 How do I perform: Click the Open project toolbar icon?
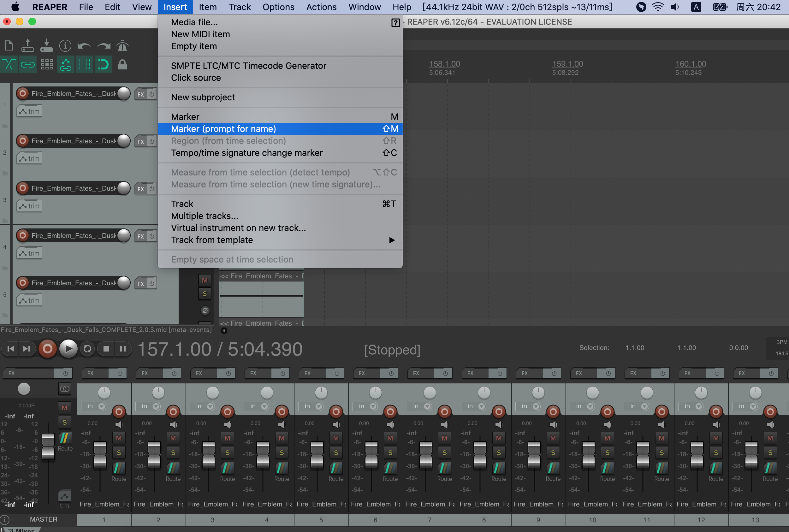[x=27, y=45]
